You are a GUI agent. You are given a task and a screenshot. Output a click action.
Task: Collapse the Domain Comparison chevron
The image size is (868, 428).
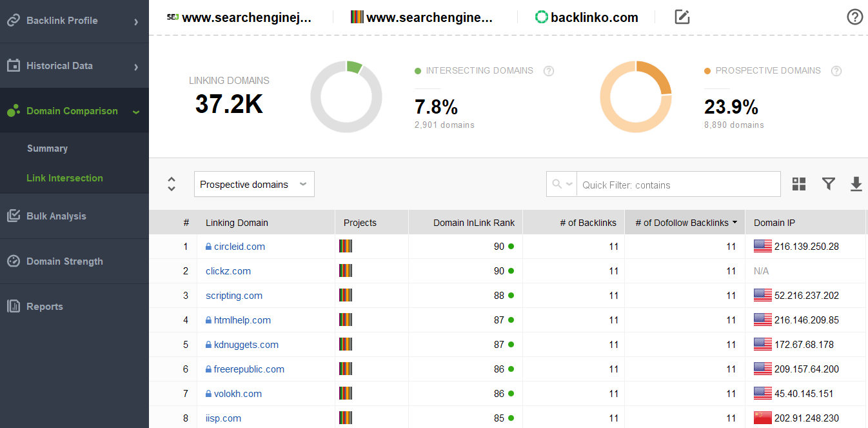136,112
